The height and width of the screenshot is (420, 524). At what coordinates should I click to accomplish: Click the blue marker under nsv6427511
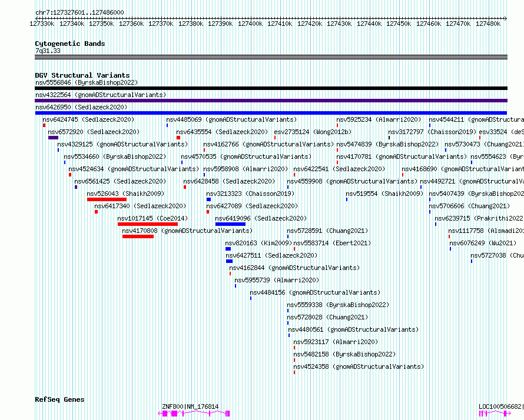[x=229, y=261]
